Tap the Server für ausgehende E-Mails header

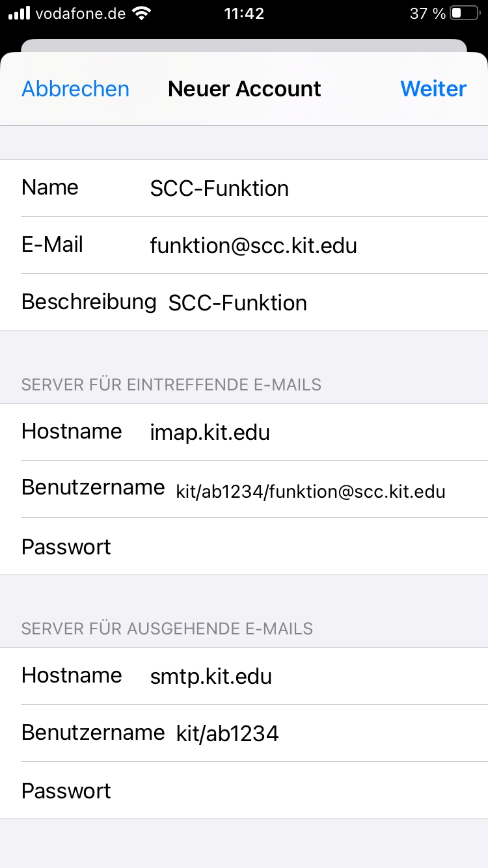pyautogui.click(x=167, y=629)
